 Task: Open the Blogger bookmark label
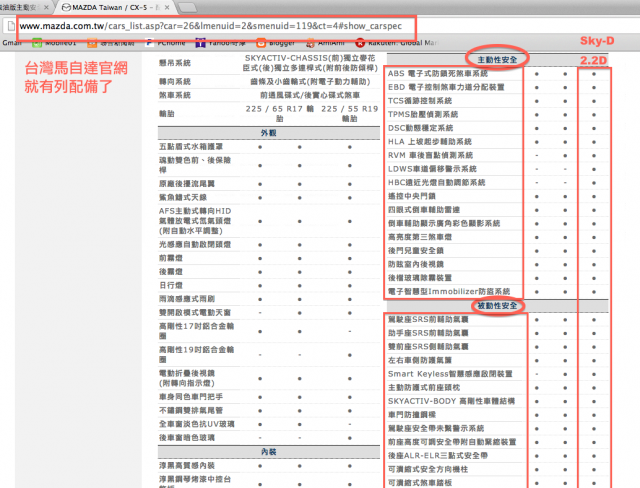(282, 43)
